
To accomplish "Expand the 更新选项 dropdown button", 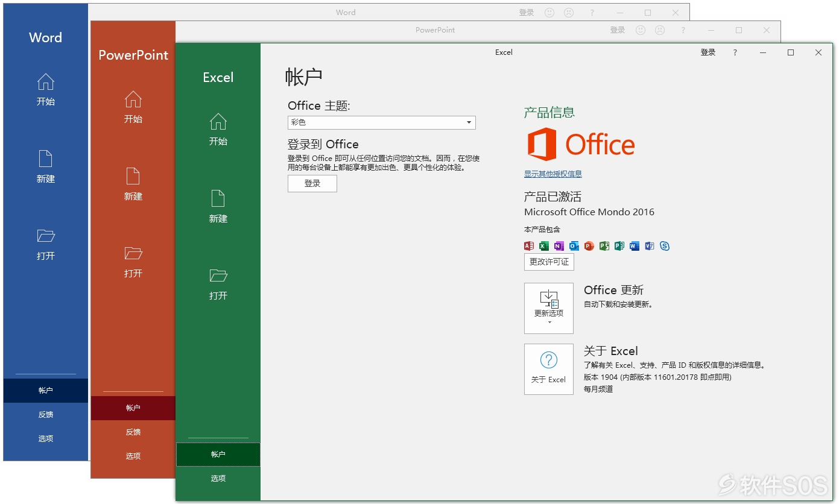I will pyautogui.click(x=549, y=308).
